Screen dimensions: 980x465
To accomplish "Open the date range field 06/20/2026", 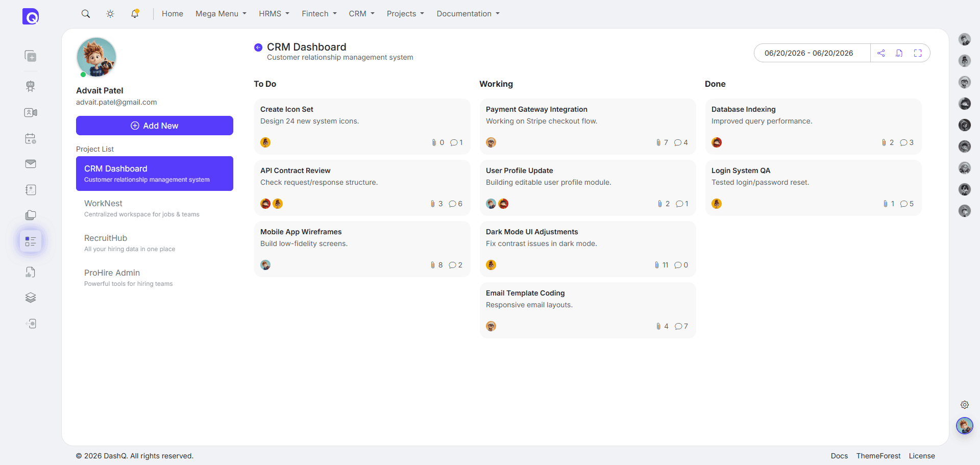I will 812,53.
